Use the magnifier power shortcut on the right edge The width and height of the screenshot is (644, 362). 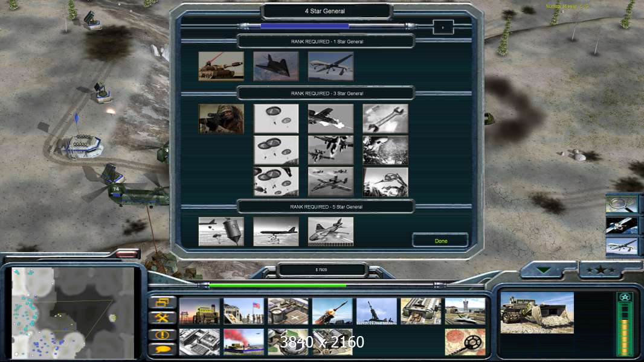point(622,204)
